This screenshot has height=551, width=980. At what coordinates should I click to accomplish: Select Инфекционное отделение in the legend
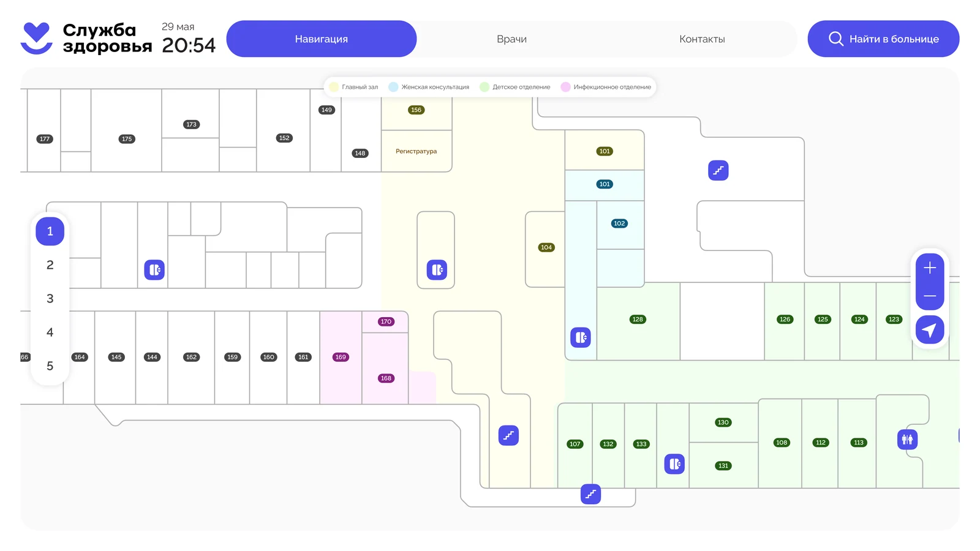[606, 87]
